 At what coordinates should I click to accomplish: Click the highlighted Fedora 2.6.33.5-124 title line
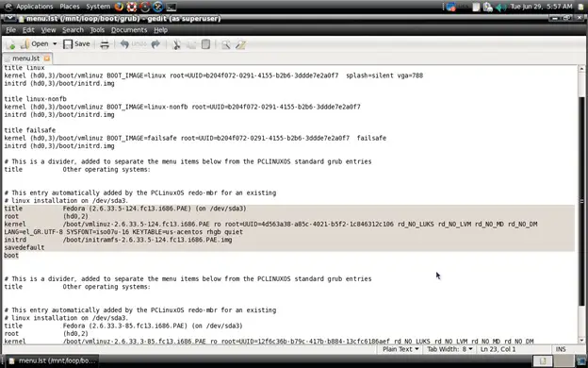pyautogui.click(x=125, y=209)
